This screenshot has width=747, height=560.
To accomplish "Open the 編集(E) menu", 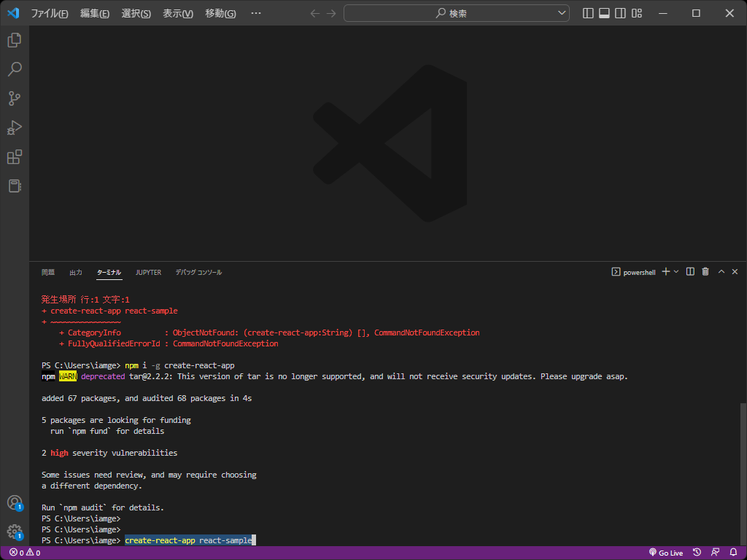I will coord(95,13).
